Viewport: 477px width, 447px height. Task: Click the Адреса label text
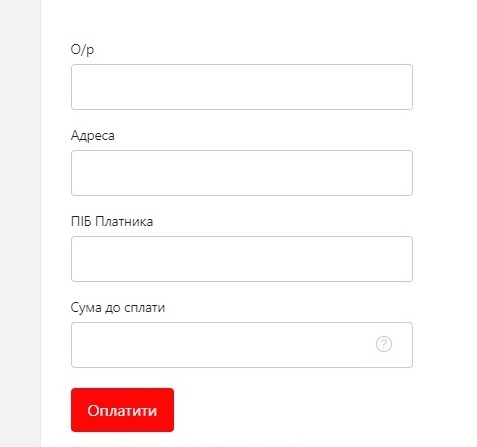tap(93, 135)
